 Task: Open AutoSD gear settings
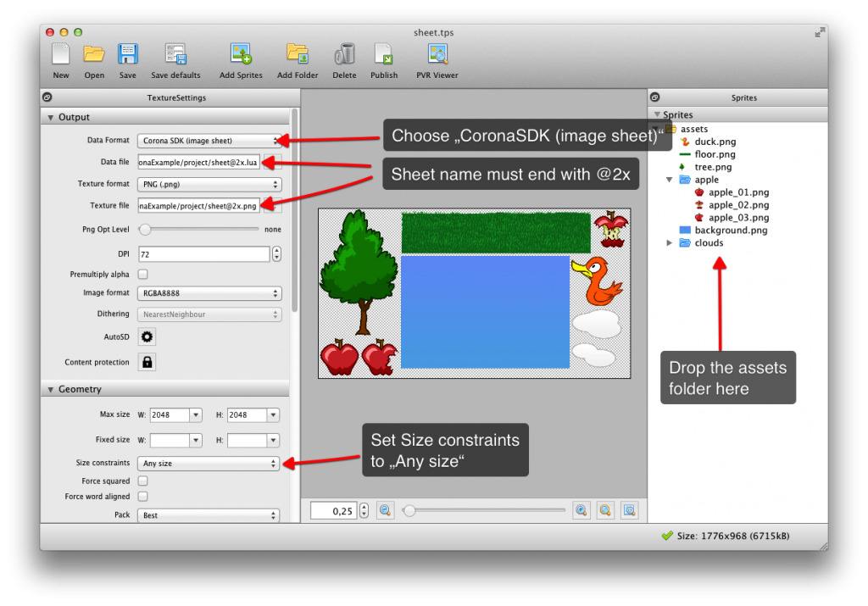click(x=147, y=336)
